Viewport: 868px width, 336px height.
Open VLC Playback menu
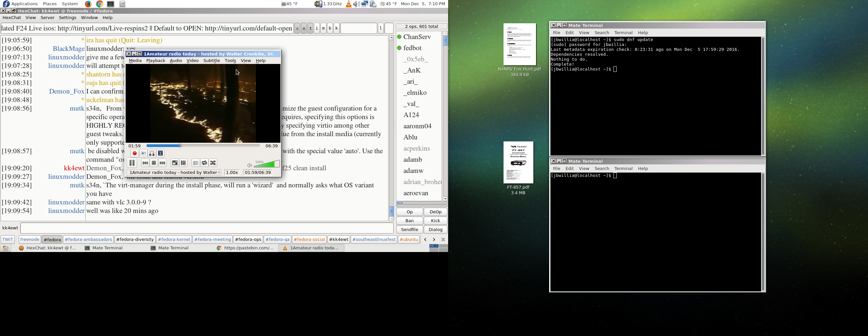coord(156,61)
